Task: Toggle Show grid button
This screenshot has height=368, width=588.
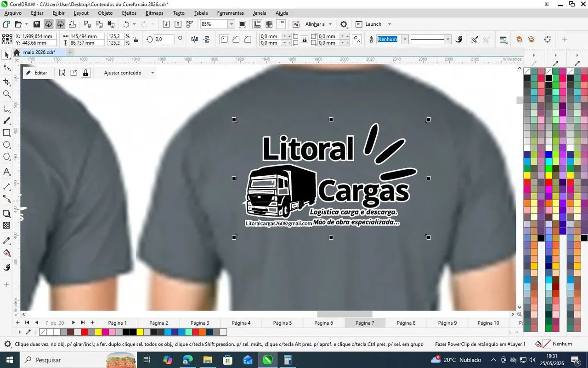Action: click(269, 24)
